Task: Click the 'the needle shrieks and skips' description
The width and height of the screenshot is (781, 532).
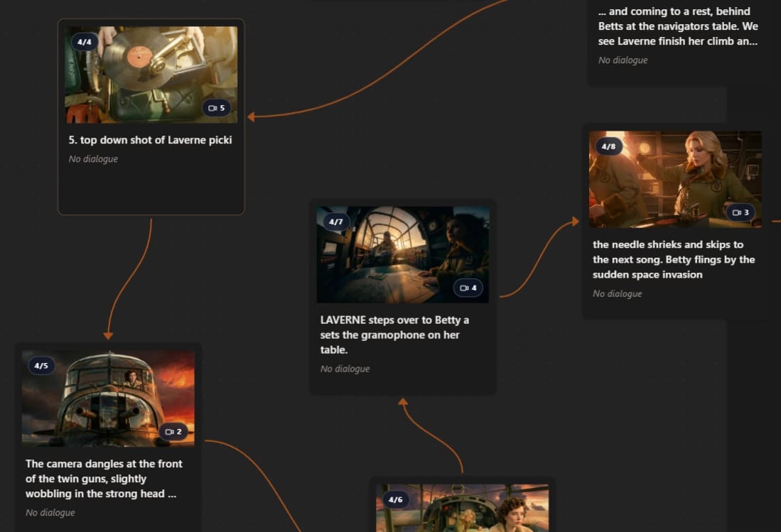Action: coord(674,259)
